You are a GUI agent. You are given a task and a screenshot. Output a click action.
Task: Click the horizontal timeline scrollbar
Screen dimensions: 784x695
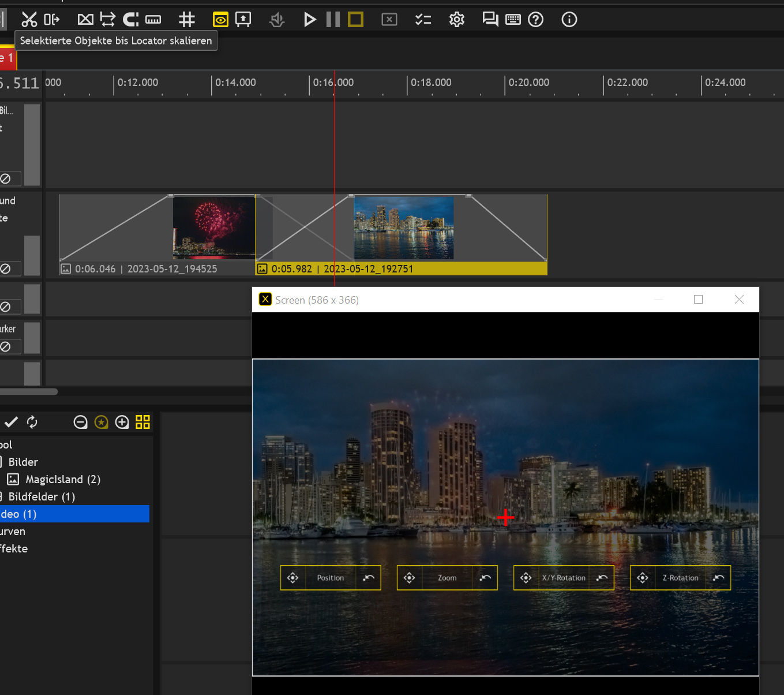coord(29,392)
